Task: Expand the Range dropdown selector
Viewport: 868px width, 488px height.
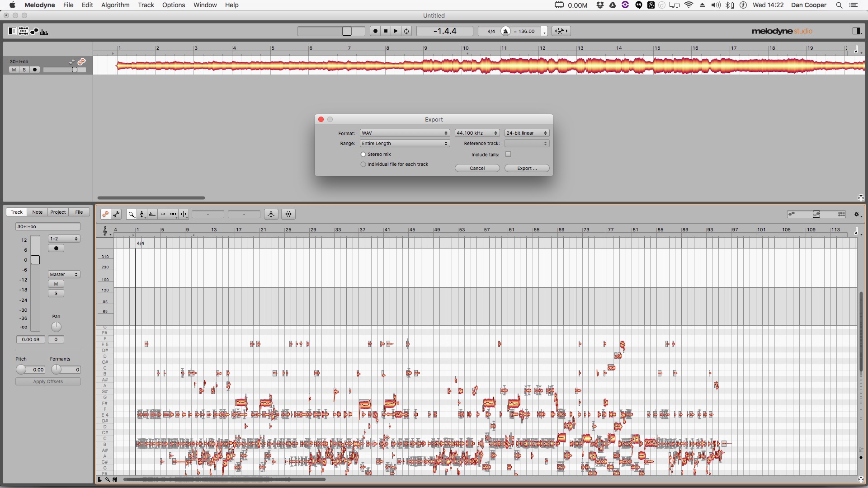Action: (404, 143)
